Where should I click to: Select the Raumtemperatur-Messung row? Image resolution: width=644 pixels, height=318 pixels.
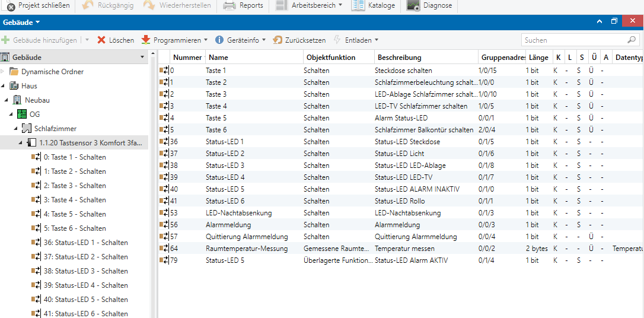pos(246,249)
